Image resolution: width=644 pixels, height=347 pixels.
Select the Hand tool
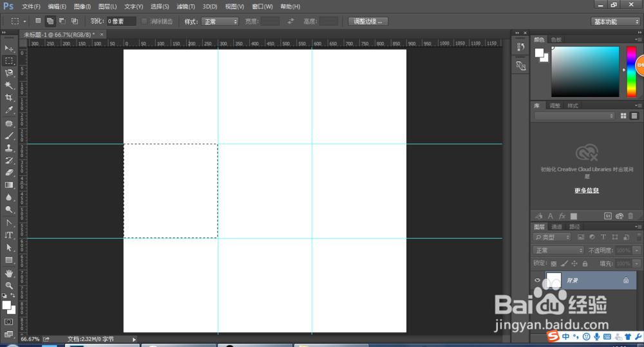pos(8,274)
